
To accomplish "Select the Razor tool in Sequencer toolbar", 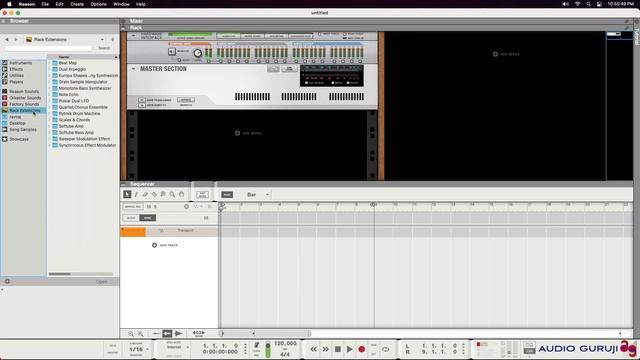I will click(154, 194).
